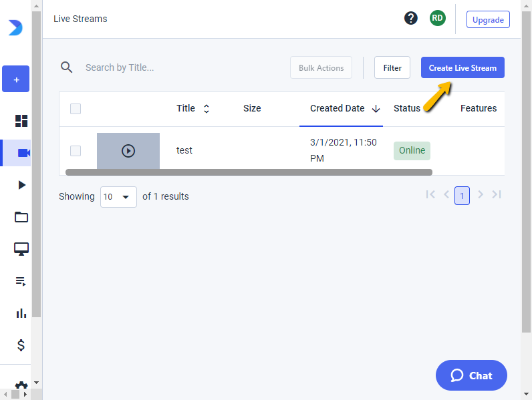Screen dimensions: 532x400
Task: Click the Online status badge
Action: click(x=412, y=151)
